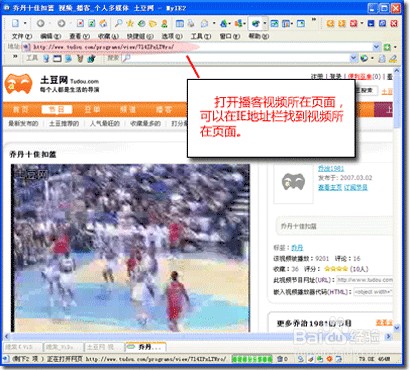Click the orange person toolbar icon
Image resolution: width=410 pixels, height=370 pixels.
click(x=164, y=23)
